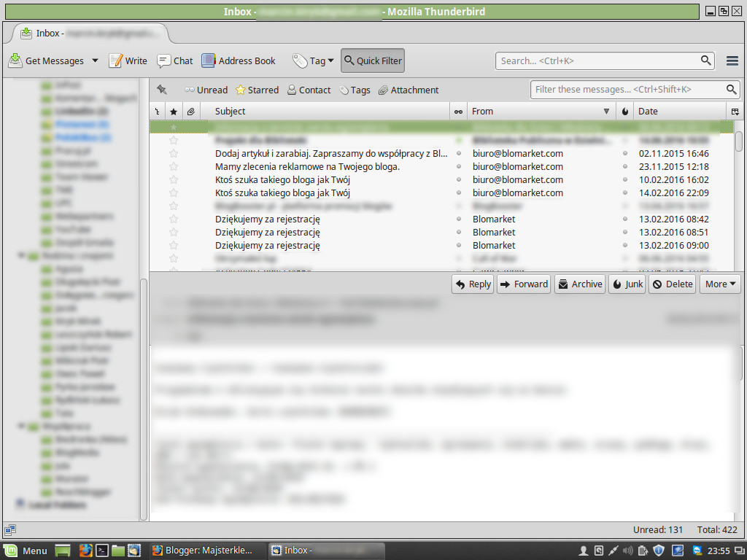Sort by attachment paperclip column
The width and height of the screenshot is (747, 560).
click(x=190, y=112)
